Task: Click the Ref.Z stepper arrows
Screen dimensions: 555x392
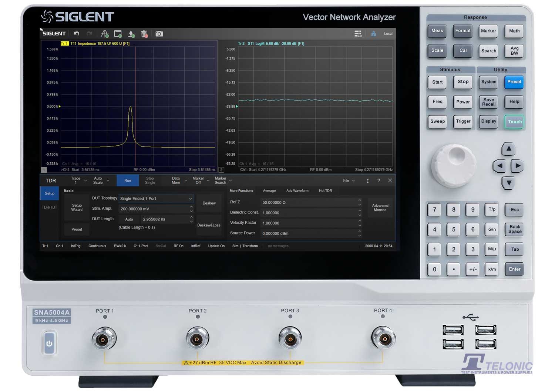Action: pyautogui.click(x=360, y=202)
